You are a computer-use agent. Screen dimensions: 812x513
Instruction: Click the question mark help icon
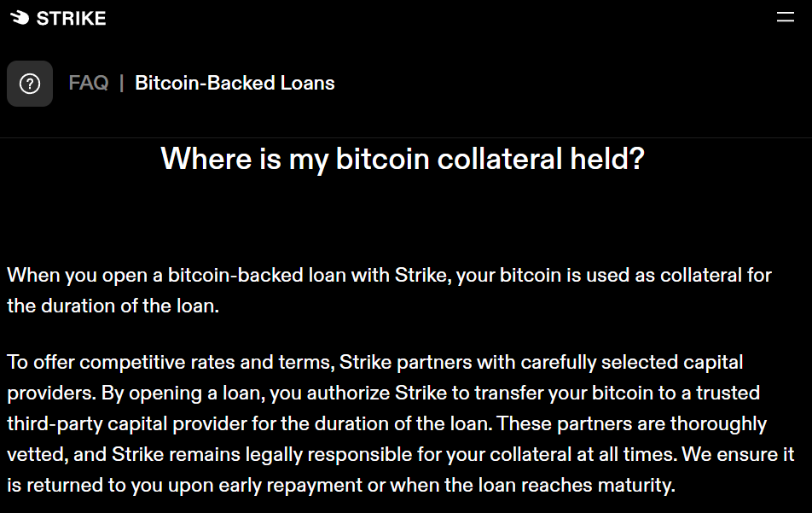point(30,84)
